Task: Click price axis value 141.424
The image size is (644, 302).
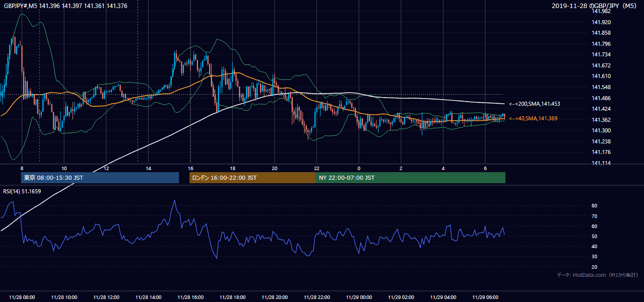Action: pyautogui.click(x=601, y=109)
